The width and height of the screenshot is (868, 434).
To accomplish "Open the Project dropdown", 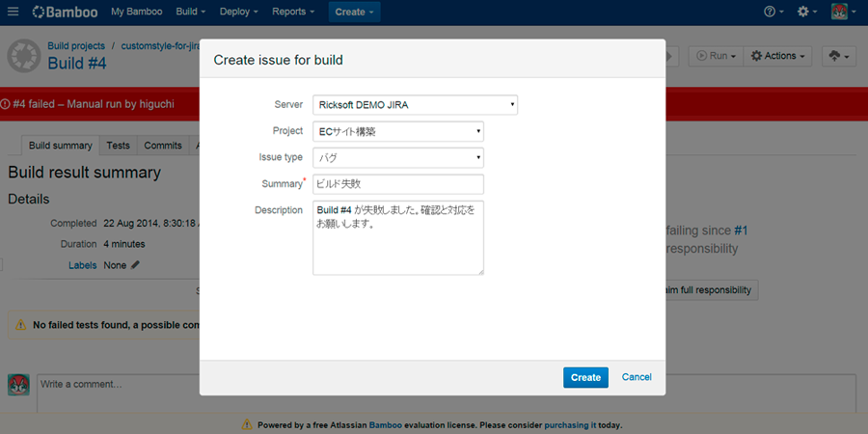I will [x=398, y=131].
